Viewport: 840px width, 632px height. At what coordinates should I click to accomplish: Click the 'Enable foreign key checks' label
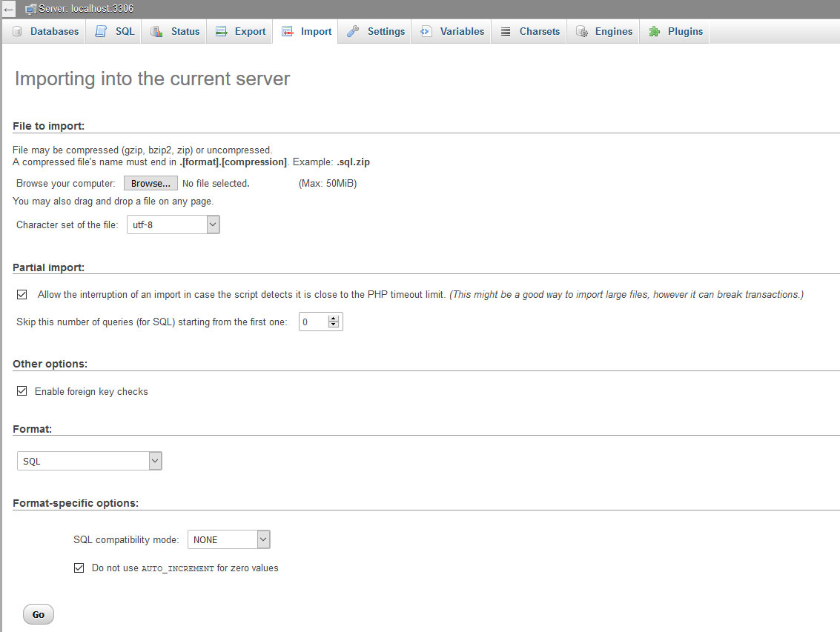pos(91,391)
